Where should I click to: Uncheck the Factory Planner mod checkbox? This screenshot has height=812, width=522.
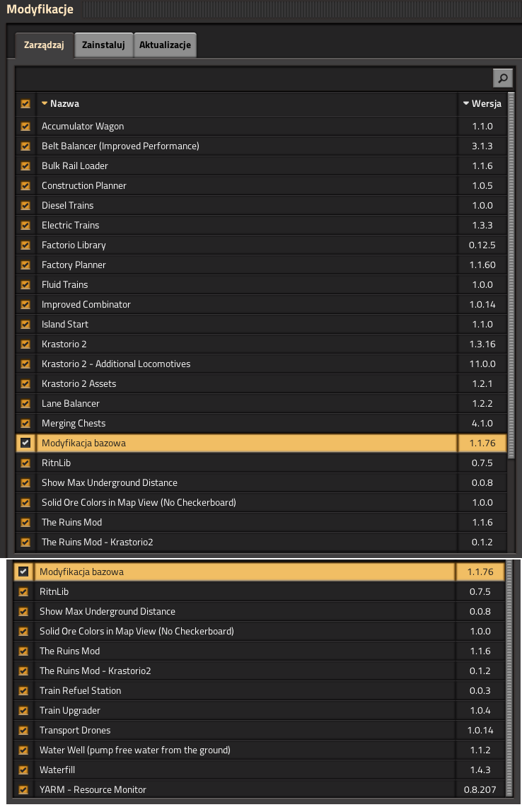[25, 265]
